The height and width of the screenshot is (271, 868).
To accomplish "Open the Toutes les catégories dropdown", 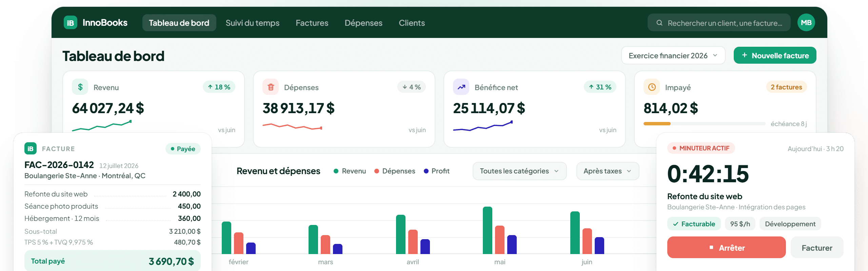I will [519, 171].
